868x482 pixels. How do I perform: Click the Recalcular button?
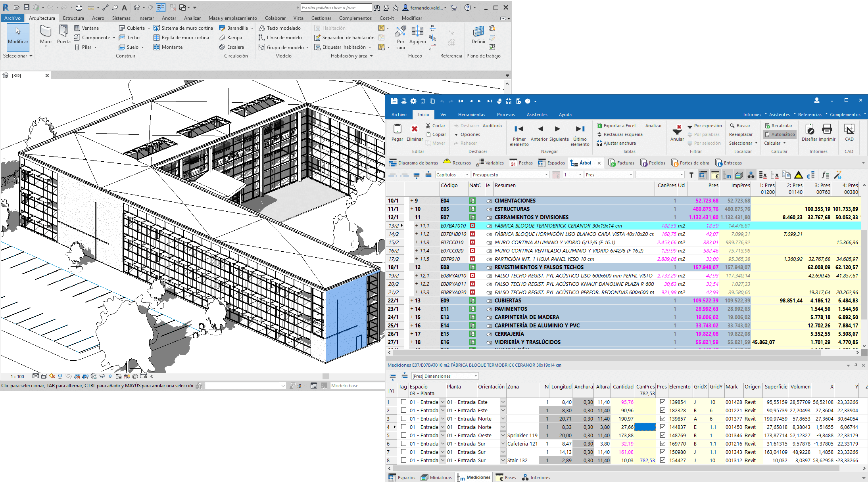point(778,126)
